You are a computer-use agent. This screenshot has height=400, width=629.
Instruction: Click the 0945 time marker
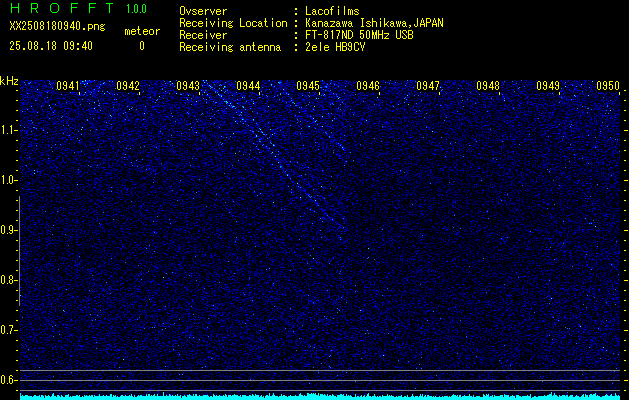pyautogui.click(x=308, y=86)
